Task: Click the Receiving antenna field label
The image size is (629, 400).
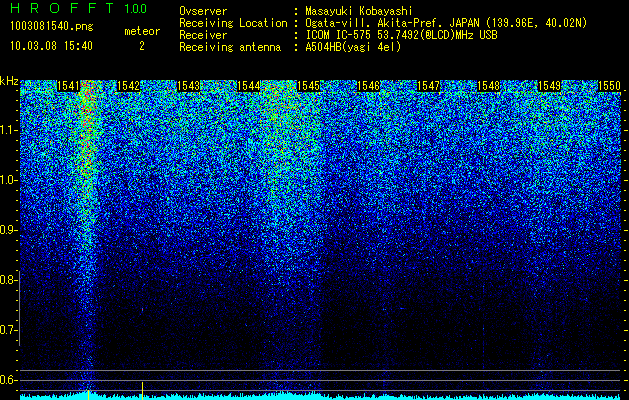Action: coord(230,47)
